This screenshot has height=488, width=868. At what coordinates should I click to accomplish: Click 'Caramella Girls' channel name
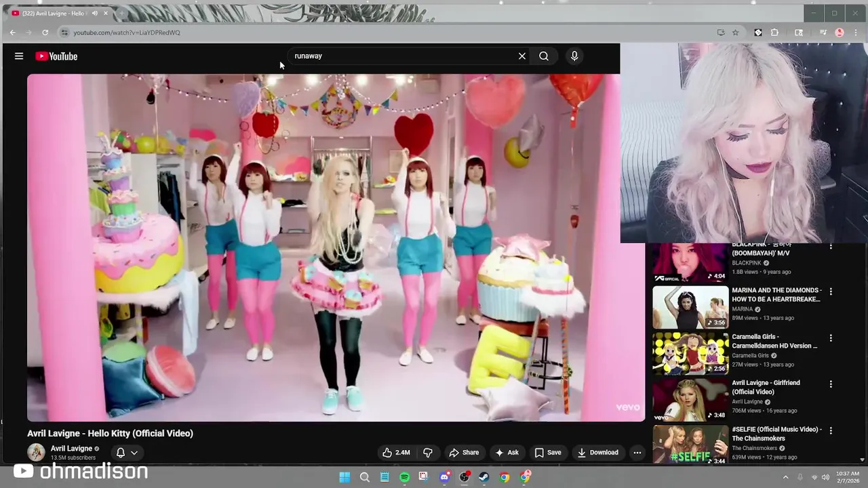pyautogui.click(x=750, y=355)
